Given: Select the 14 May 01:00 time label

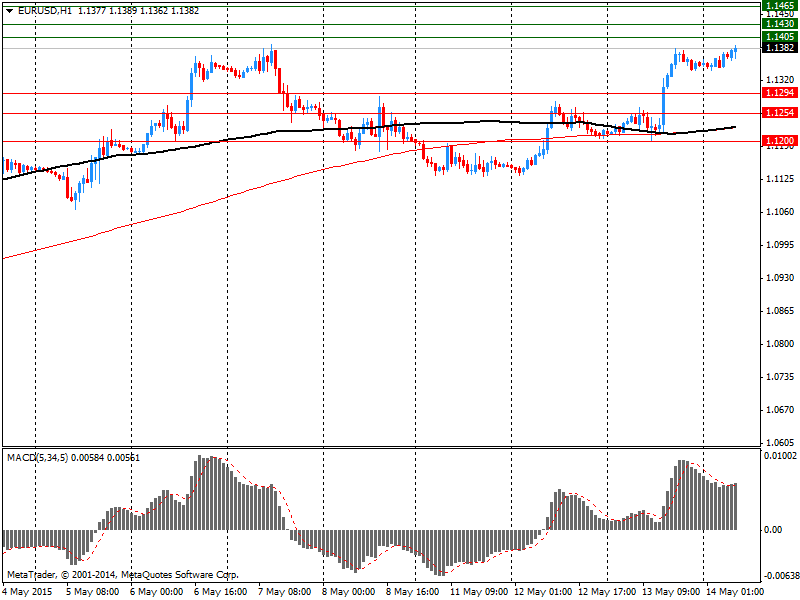Looking at the screenshot, I should (735, 592).
